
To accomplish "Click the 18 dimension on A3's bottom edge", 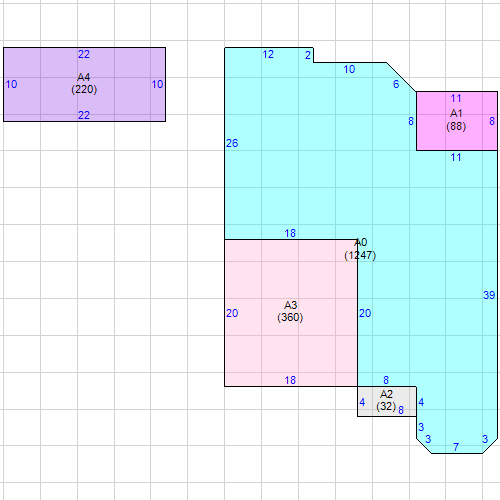I will tap(290, 380).
